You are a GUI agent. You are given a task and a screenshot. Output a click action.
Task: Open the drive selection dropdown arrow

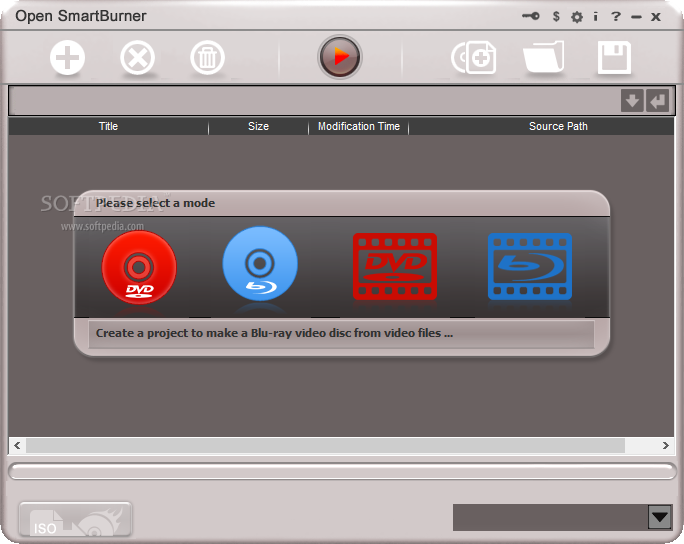(x=660, y=517)
